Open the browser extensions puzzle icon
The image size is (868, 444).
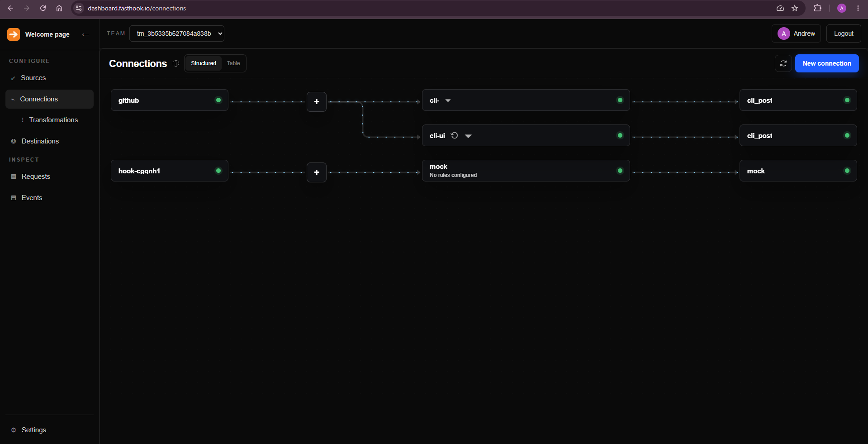817,8
